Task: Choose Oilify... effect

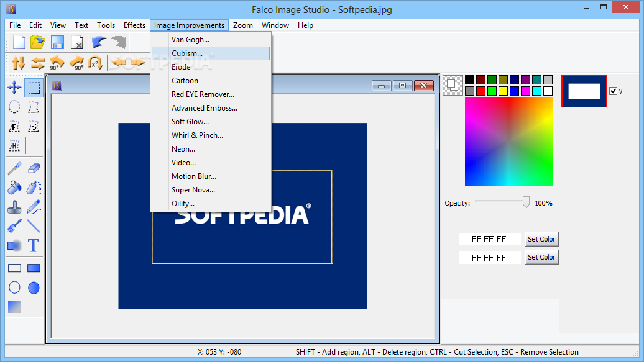Action: tap(211, 204)
